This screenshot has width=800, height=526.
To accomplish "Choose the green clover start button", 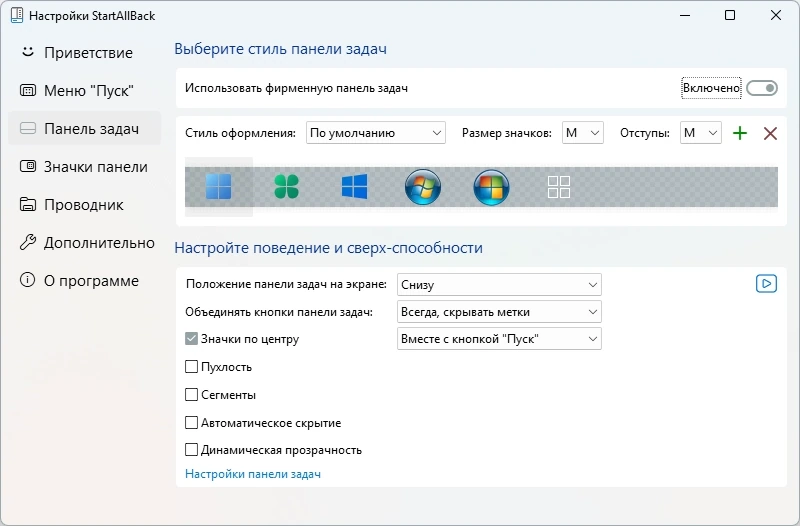I will [286, 187].
